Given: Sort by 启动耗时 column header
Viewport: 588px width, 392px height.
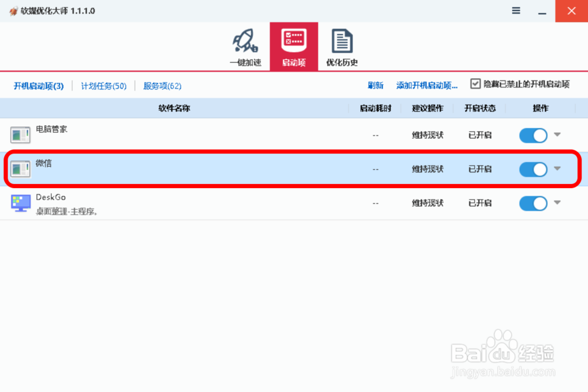Looking at the screenshot, I should coord(375,108).
